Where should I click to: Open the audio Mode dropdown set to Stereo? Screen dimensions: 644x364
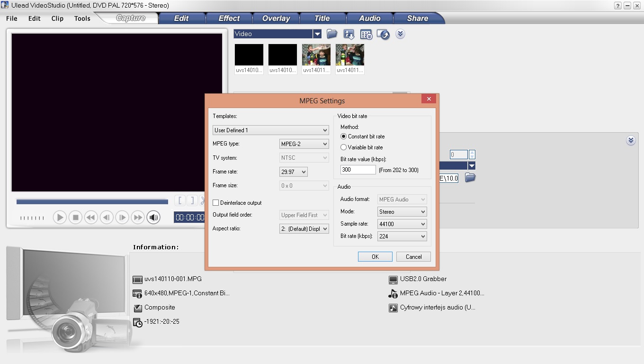pos(402,212)
